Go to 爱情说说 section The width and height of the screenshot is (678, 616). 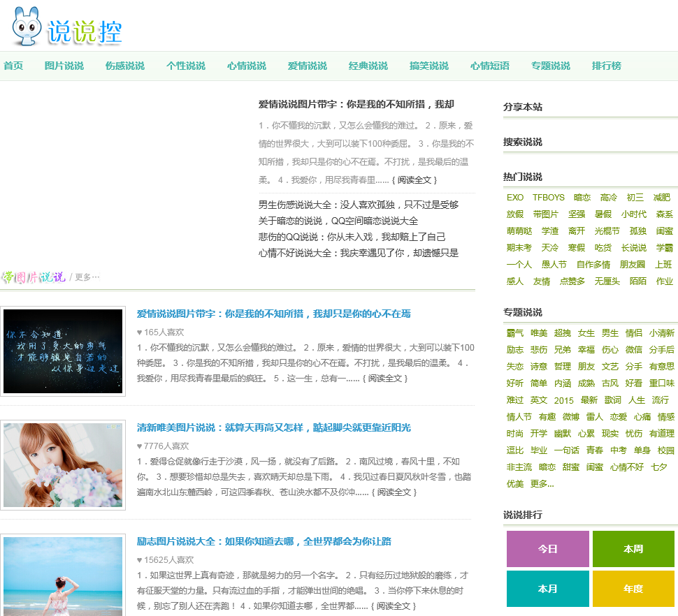pyautogui.click(x=308, y=66)
